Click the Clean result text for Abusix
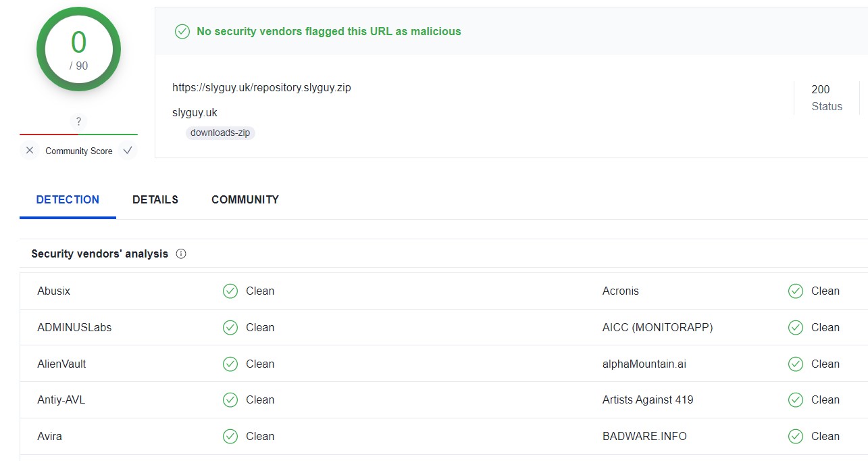Image resolution: width=868 pixels, height=461 pixels. (260, 291)
